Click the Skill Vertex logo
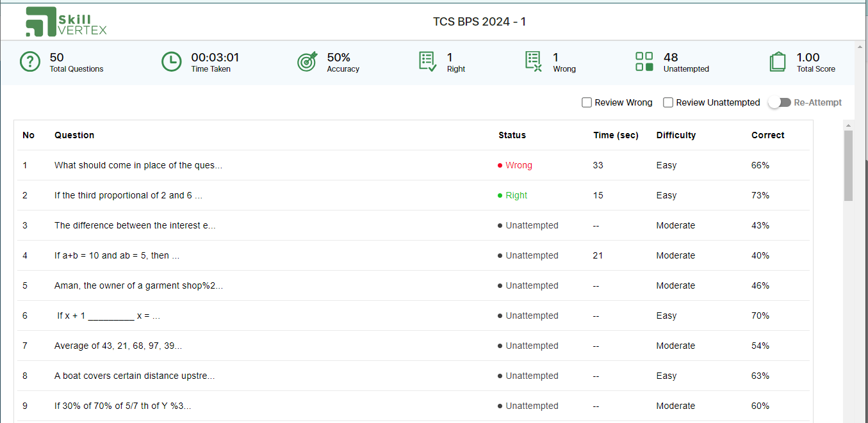This screenshot has width=868, height=423. [x=66, y=22]
